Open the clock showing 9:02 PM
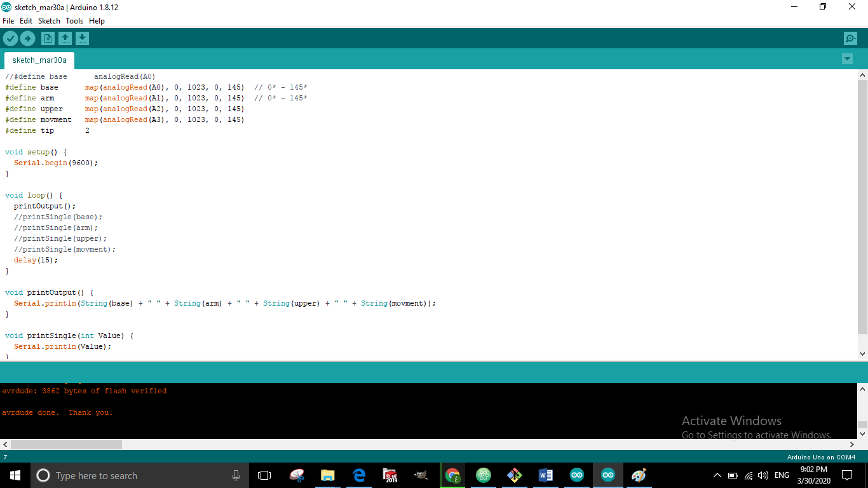 click(814, 475)
